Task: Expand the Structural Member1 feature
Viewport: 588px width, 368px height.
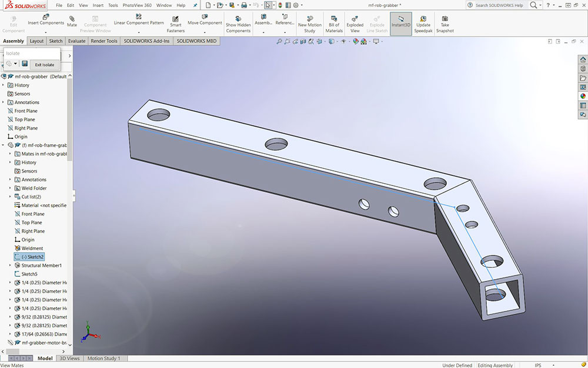Action: [10, 266]
